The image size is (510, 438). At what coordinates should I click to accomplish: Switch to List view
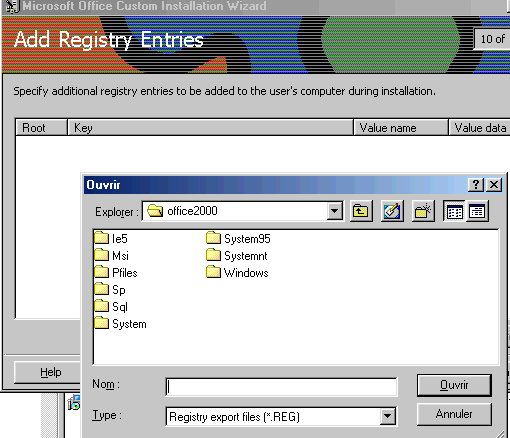click(x=454, y=211)
